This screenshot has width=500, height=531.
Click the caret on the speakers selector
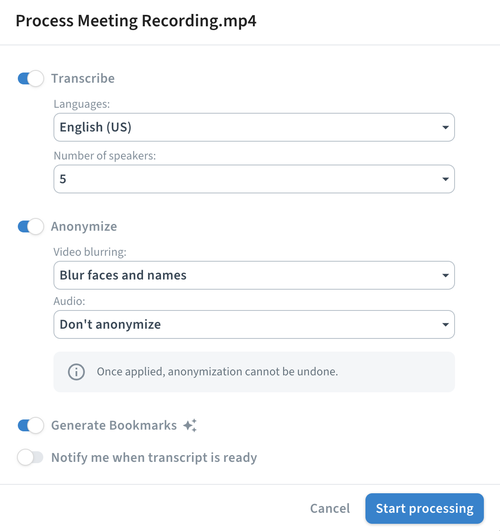tap(445, 179)
